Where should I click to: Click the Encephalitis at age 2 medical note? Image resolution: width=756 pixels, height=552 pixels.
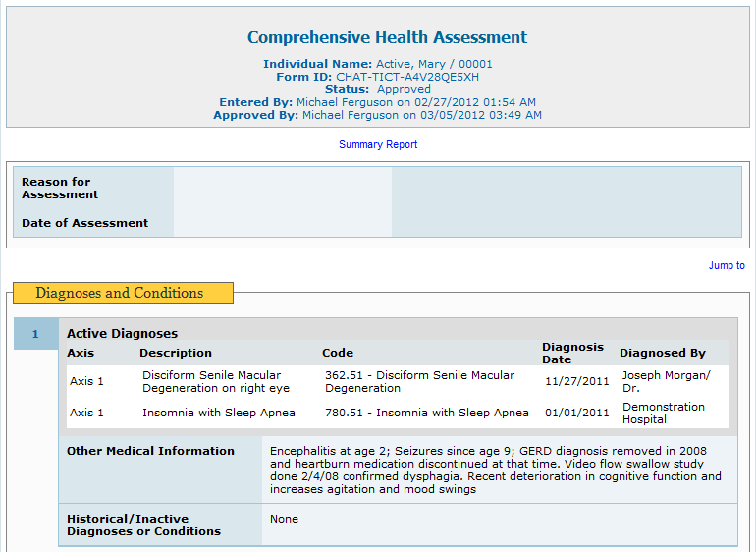pyautogui.click(x=496, y=469)
